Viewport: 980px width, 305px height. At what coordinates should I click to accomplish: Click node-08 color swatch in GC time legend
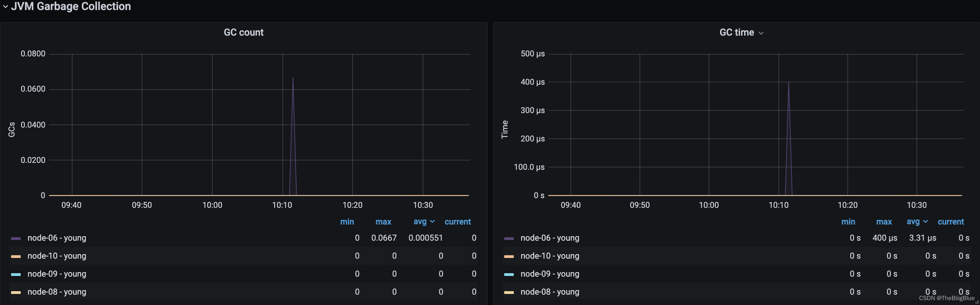pos(509,293)
